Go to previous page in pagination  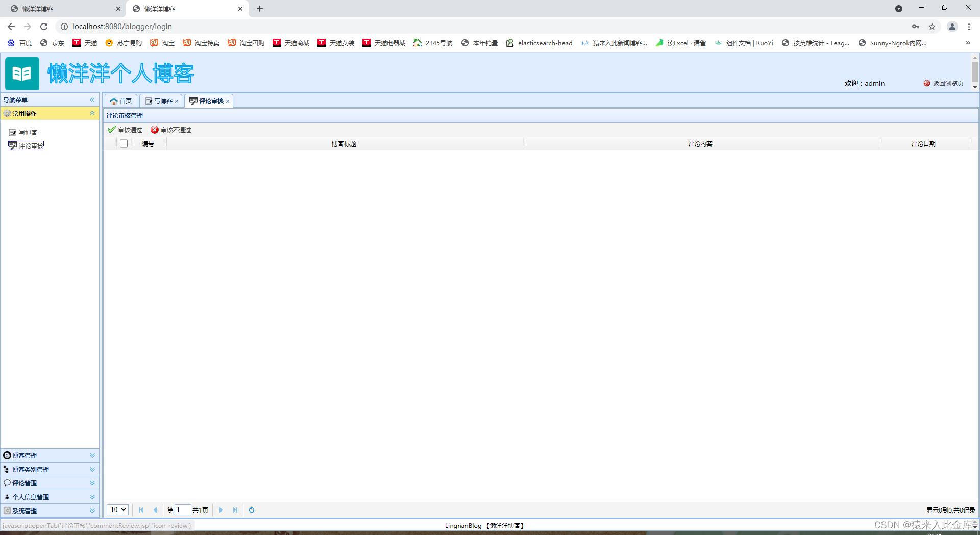click(155, 510)
